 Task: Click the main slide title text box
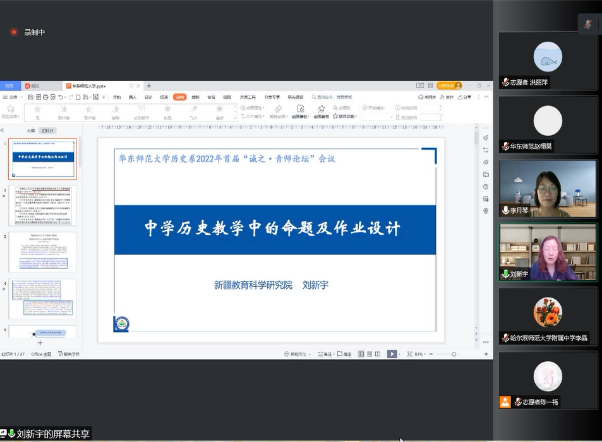click(273, 228)
